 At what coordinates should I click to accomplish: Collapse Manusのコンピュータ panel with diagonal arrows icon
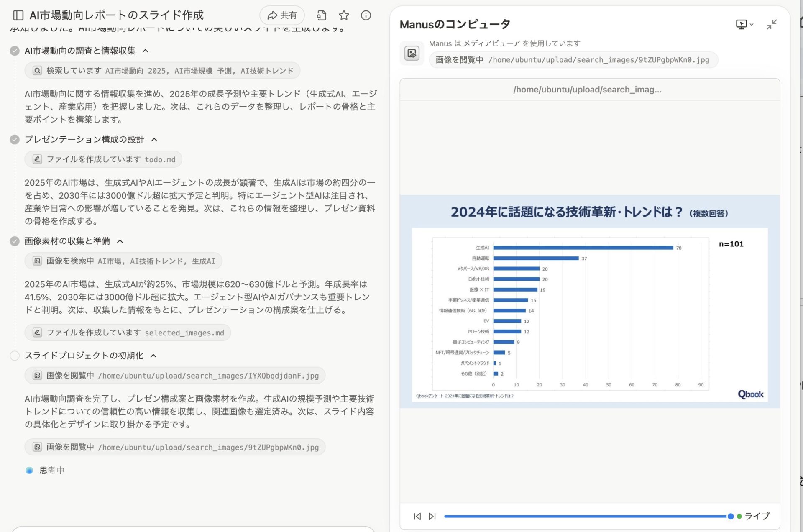pos(772,25)
